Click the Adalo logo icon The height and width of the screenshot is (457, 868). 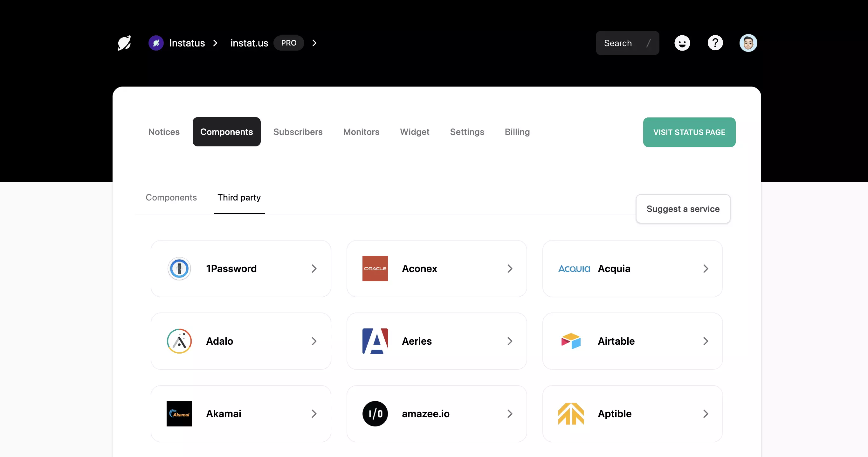179,341
